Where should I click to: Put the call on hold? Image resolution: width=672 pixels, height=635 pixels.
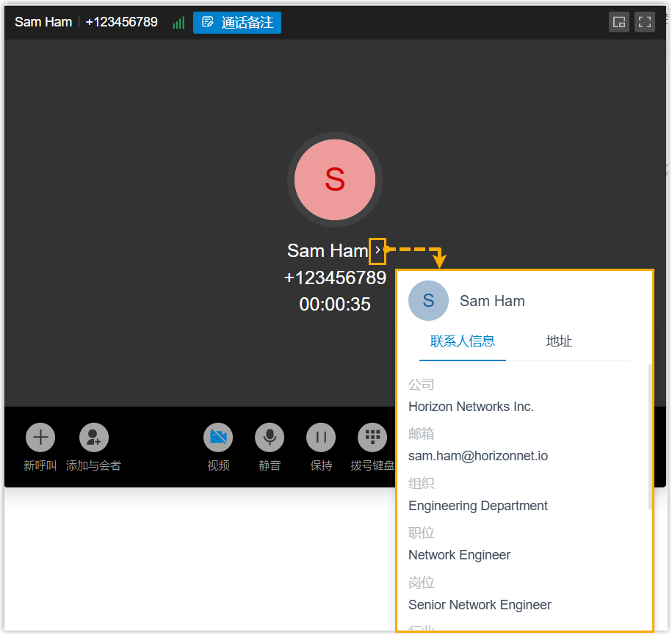[x=321, y=438]
